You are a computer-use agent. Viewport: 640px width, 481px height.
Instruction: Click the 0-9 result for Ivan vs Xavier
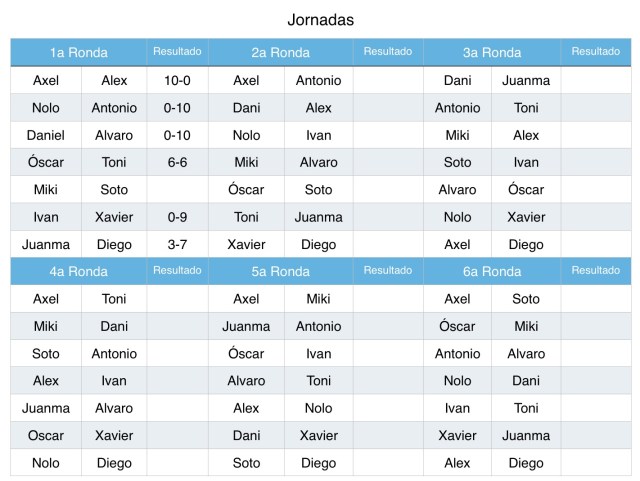(x=177, y=217)
